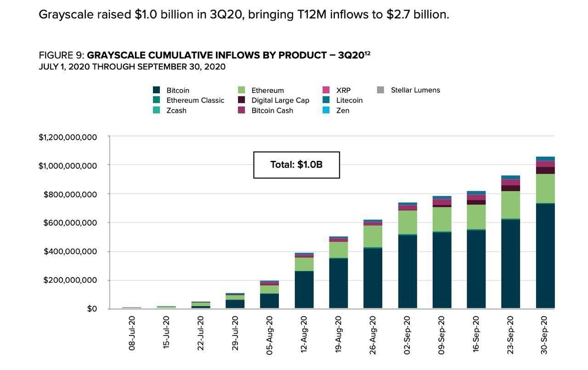Click the Bitcoin segment of 16-Sep-20 bar

476,269
